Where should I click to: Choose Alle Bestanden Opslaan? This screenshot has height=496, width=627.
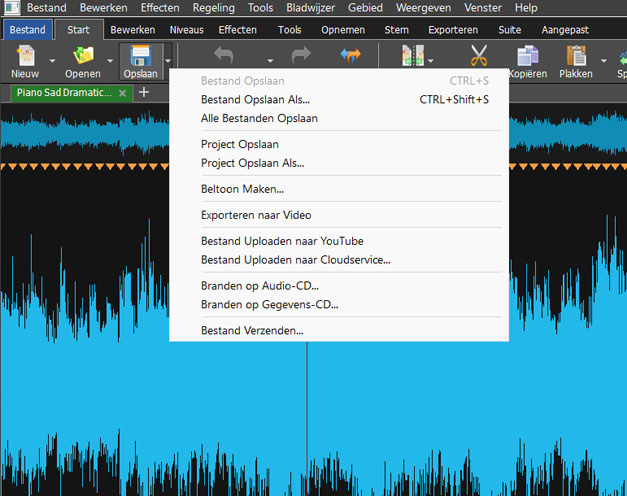pyautogui.click(x=339, y=118)
